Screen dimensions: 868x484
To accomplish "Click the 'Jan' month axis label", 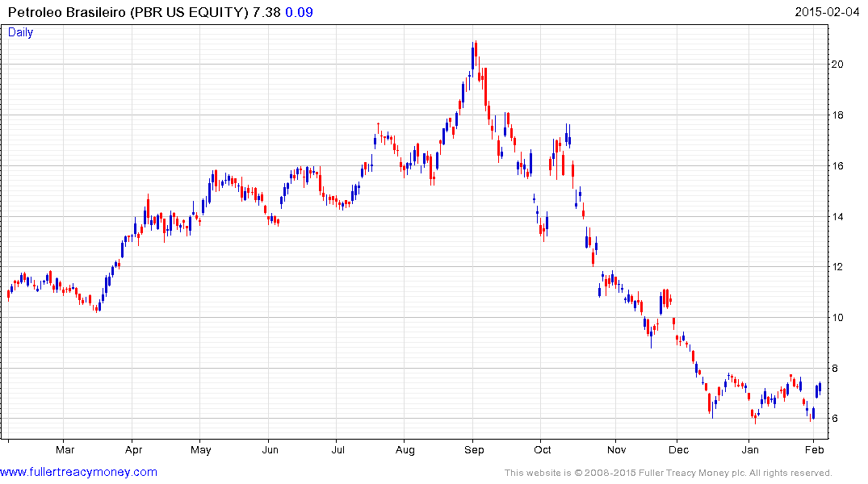I will 750,449.
